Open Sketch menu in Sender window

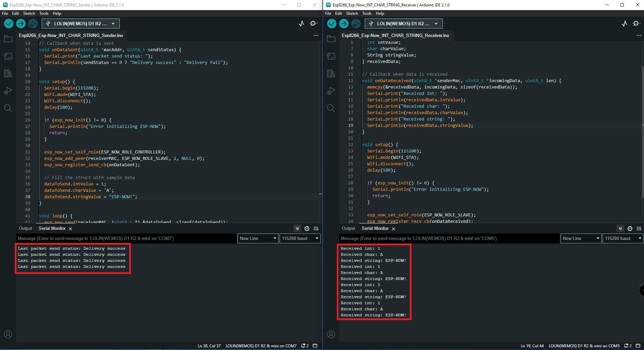pyautogui.click(x=29, y=13)
